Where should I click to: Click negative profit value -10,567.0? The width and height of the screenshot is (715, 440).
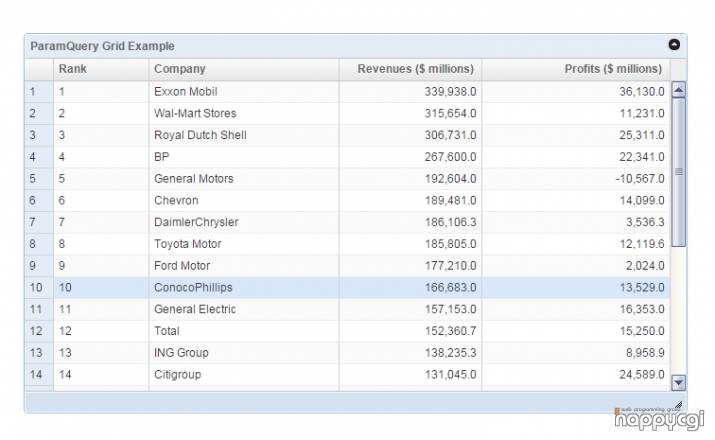[x=640, y=179]
